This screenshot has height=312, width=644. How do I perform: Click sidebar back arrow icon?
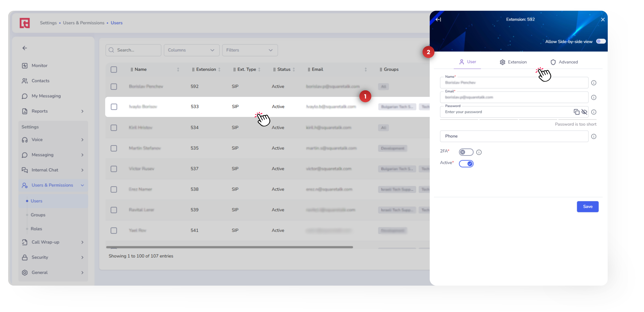point(25,48)
